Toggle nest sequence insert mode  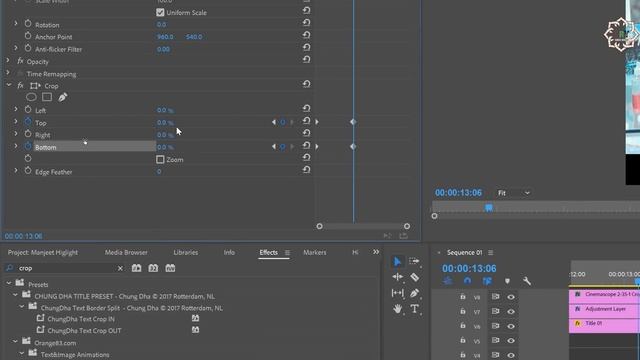[x=448, y=281]
